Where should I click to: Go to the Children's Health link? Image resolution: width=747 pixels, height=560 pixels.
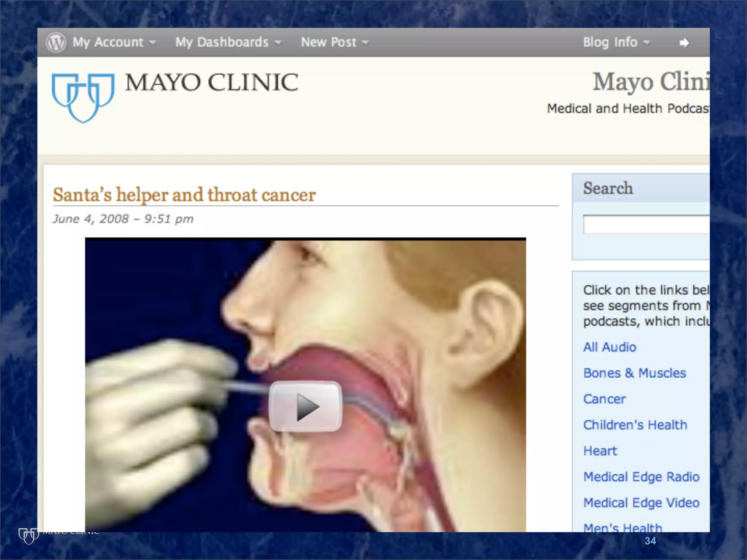(635, 425)
